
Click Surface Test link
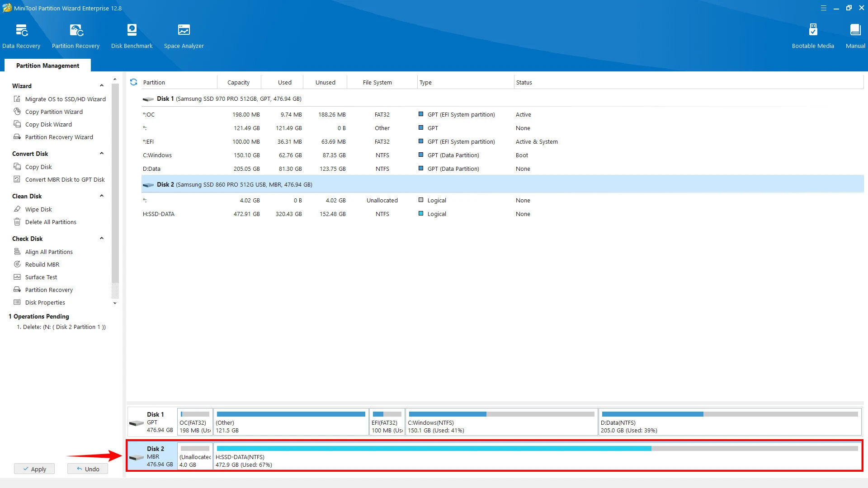(41, 277)
